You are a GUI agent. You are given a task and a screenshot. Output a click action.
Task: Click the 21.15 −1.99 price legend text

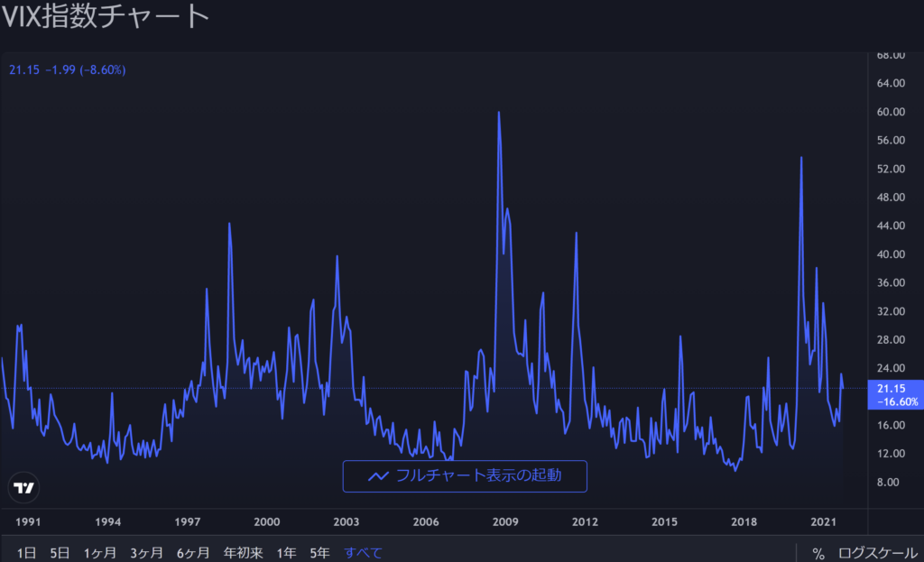pyautogui.click(x=67, y=69)
